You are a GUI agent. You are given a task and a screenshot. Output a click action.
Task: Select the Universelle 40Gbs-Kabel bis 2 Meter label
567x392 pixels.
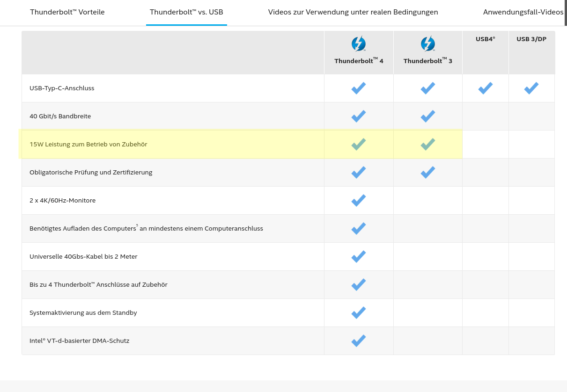click(83, 257)
